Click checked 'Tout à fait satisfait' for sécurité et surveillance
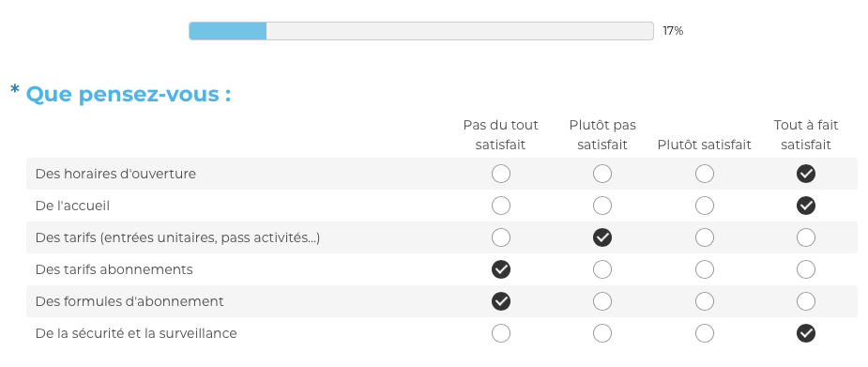This screenshot has width=868, height=367. [x=806, y=333]
